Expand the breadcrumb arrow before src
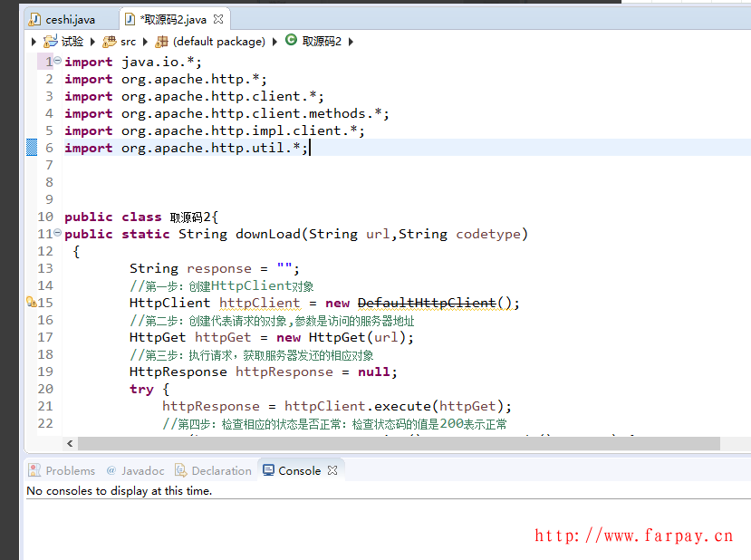The width and height of the screenshot is (751, 560). click(95, 42)
